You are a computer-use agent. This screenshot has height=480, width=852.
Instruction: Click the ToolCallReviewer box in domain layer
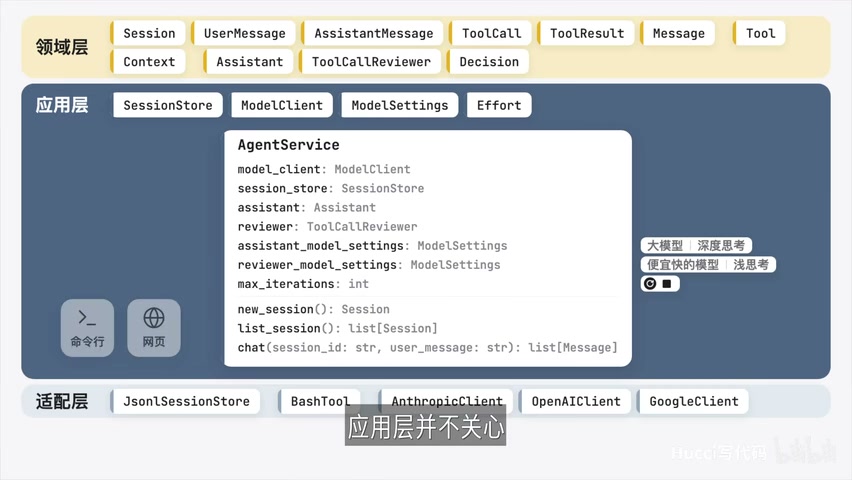[370, 61]
